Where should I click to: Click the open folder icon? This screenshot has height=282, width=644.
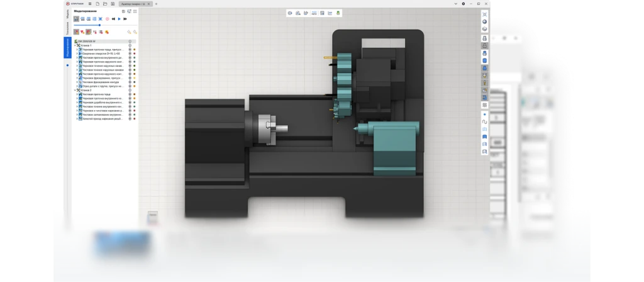104,4
